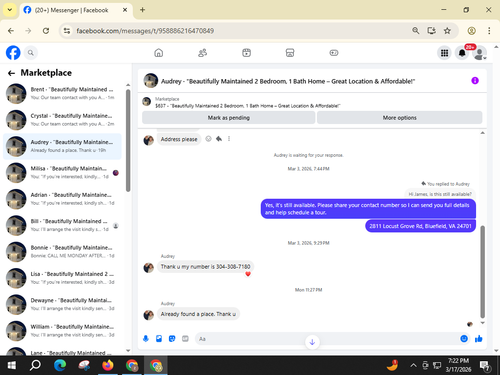Click the back arrow beside Marketplace
500x375 pixels.
[11, 73]
